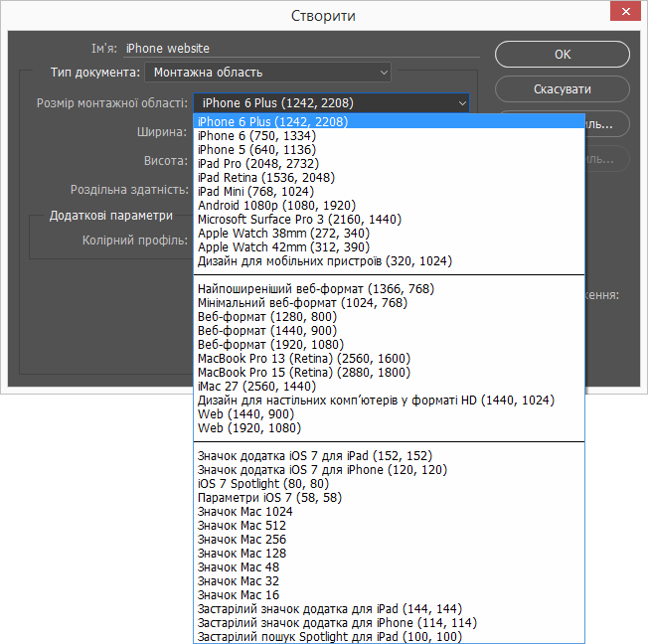Screen dimensions: 648x644
Task: Select Значок Mac 1024
Action: (x=389, y=512)
